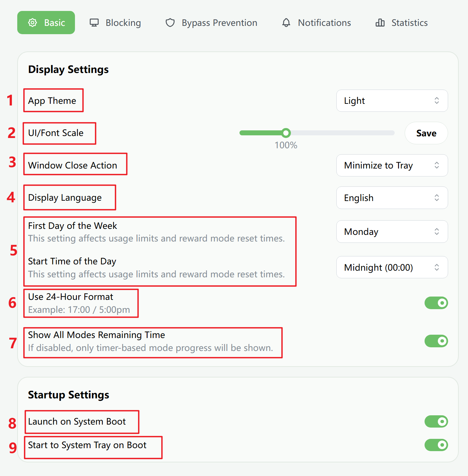Image resolution: width=468 pixels, height=476 pixels.
Task: Open First Day of the Week dropdown
Action: pyautogui.click(x=392, y=232)
